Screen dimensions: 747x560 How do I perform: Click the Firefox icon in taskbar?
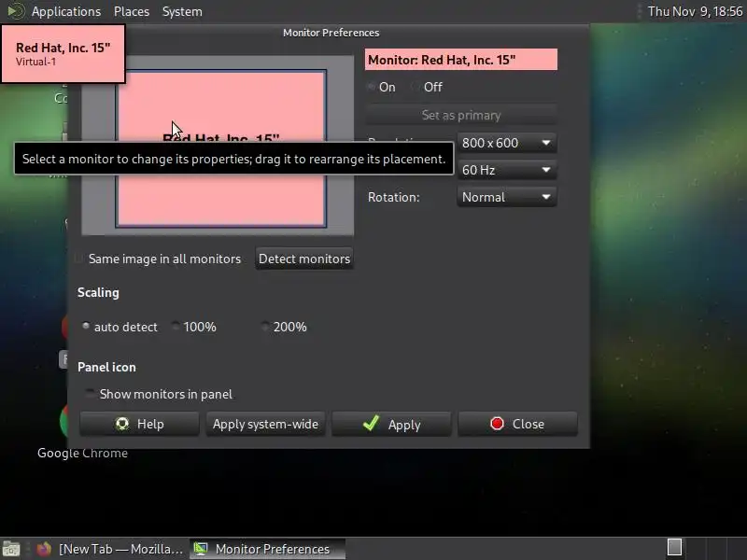(43, 549)
